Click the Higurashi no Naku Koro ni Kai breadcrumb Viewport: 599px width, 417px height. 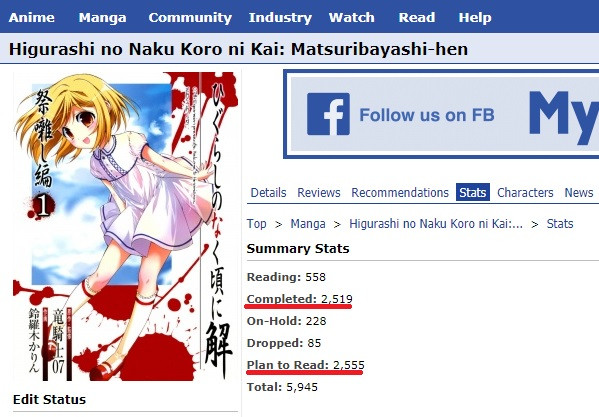tap(436, 223)
